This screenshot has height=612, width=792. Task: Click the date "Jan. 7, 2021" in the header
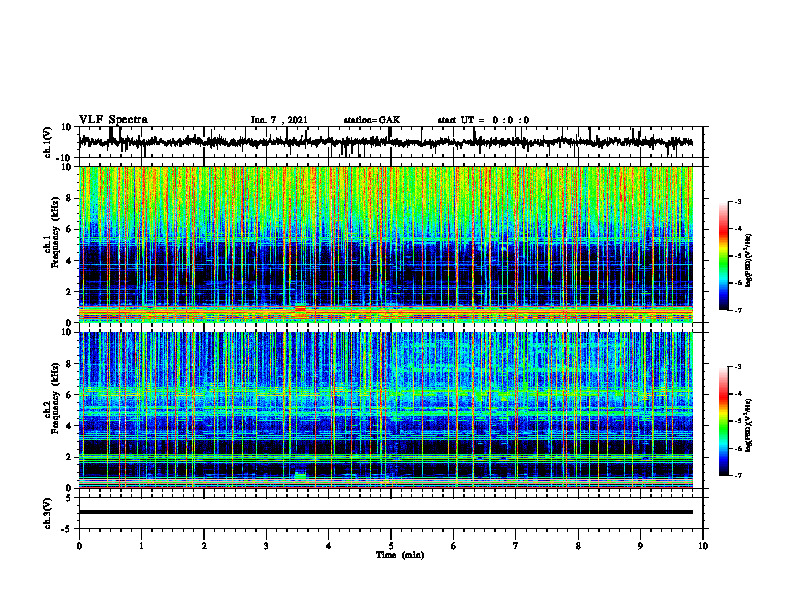279,120
